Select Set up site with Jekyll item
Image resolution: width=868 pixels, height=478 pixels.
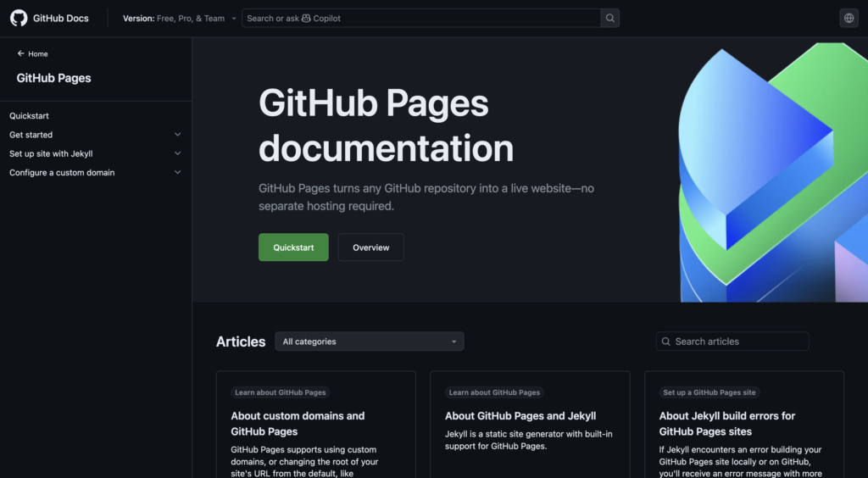pos(51,153)
